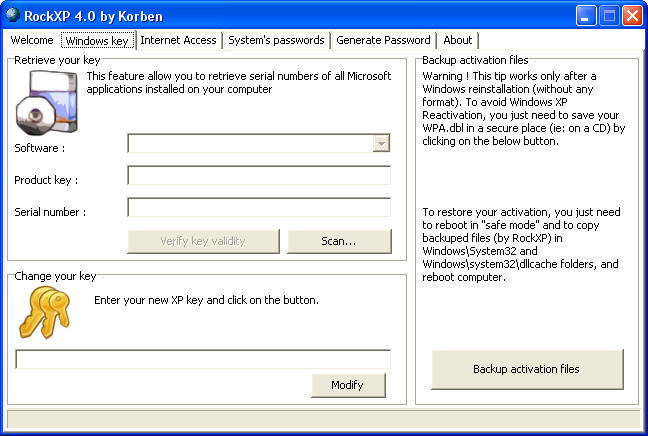Open the Internet Access tab
Image resolution: width=648 pixels, height=436 pixels.
(x=179, y=41)
